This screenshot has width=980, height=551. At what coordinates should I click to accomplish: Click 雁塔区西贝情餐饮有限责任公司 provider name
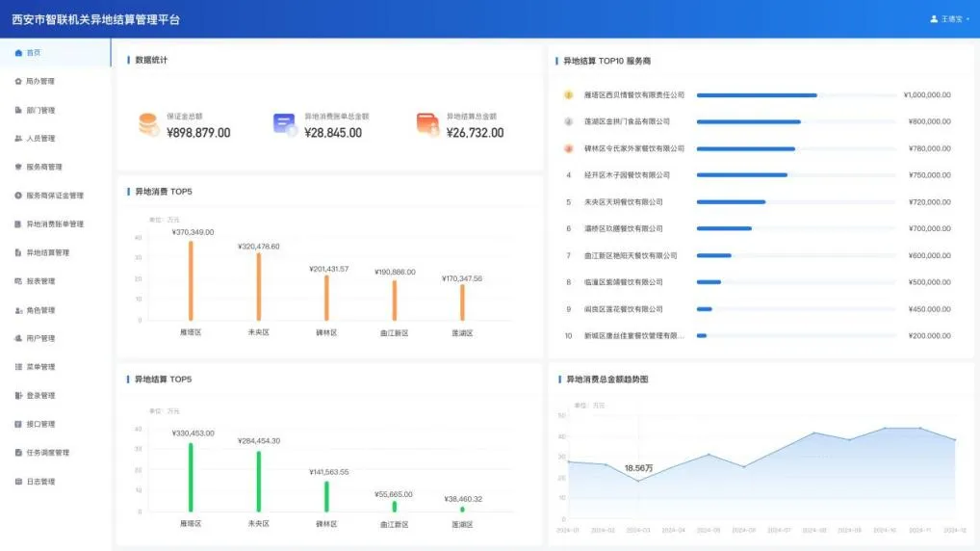click(x=633, y=95)
